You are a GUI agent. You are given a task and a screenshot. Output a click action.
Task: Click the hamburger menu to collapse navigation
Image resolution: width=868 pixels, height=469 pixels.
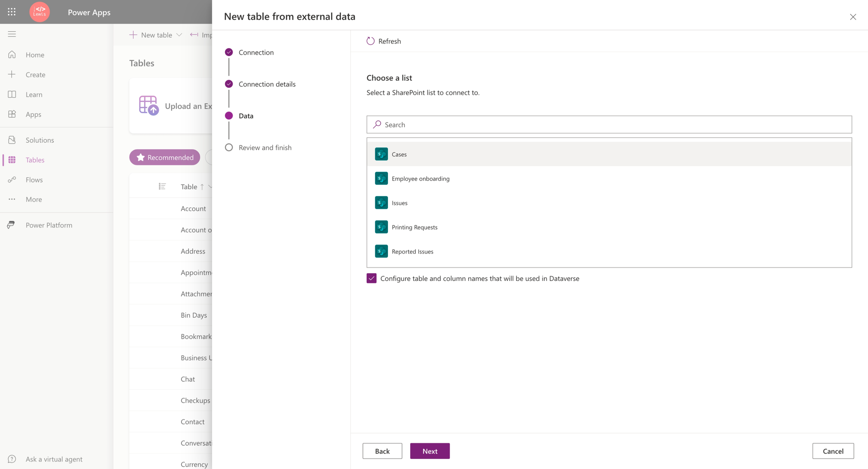tap(12, 34)
